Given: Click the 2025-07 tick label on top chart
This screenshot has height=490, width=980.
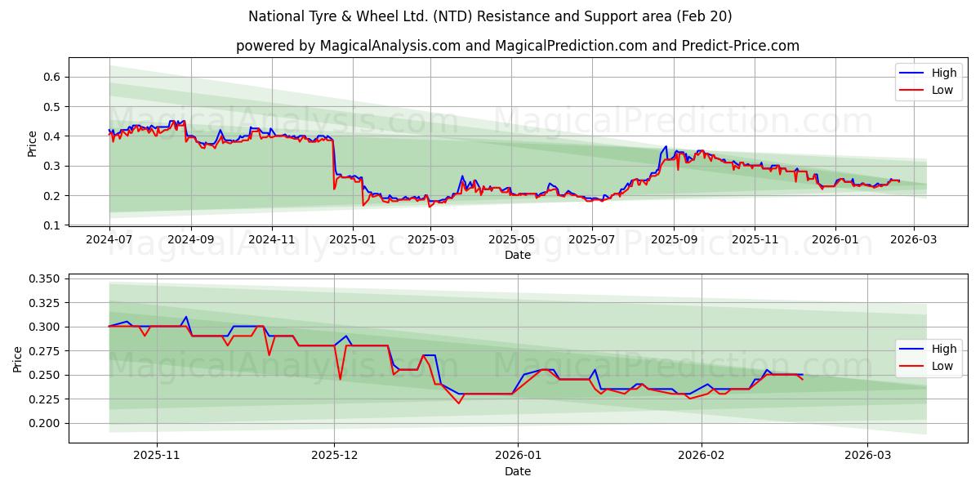Looking at the screenshot, I should coord(592,240).
